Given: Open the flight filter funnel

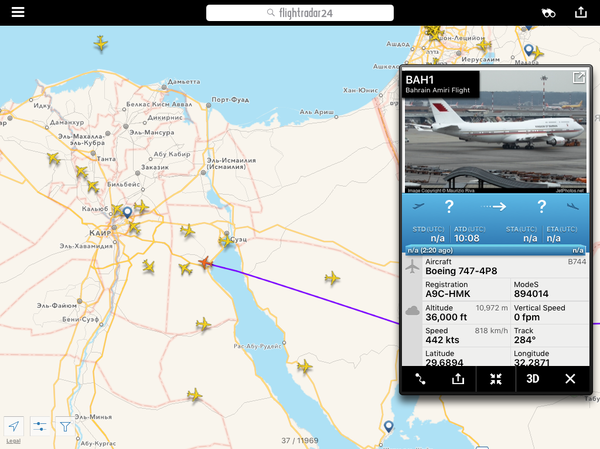Looking at the screenshot, I should pos(65,426).
